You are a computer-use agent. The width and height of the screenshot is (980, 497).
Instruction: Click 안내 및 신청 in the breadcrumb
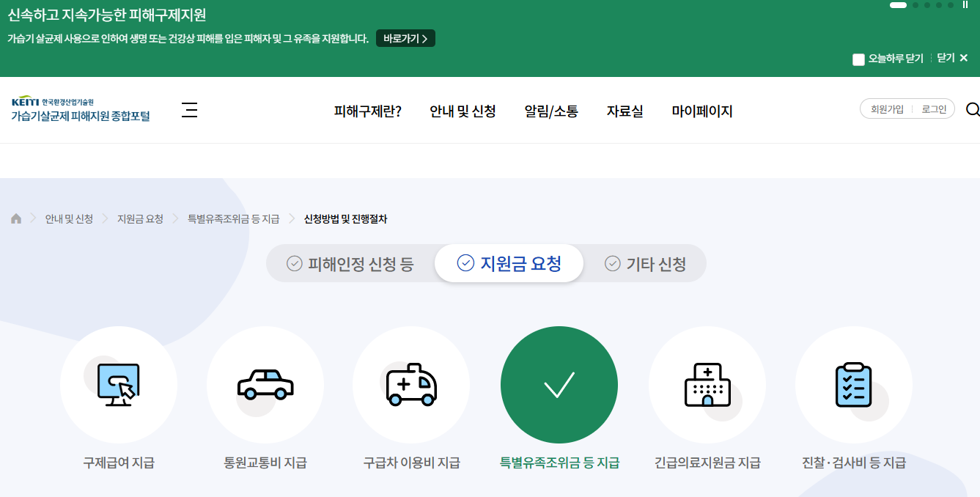pos(69,218)
